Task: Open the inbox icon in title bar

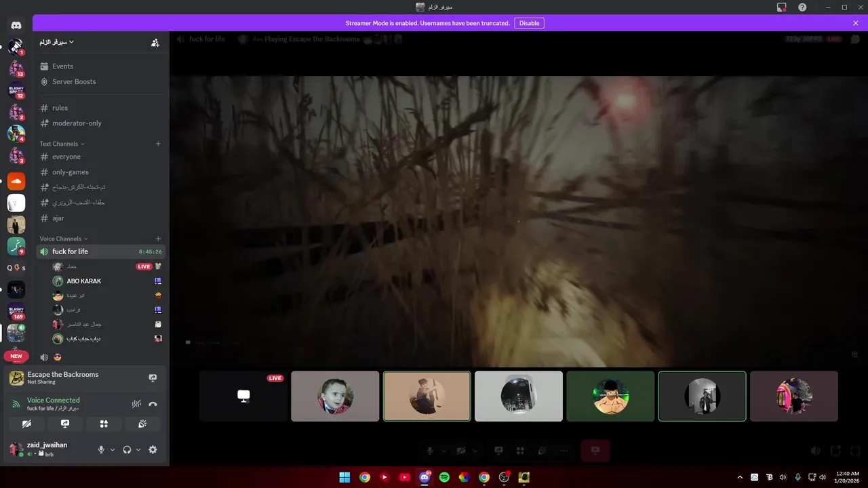Action: (782, 7)
